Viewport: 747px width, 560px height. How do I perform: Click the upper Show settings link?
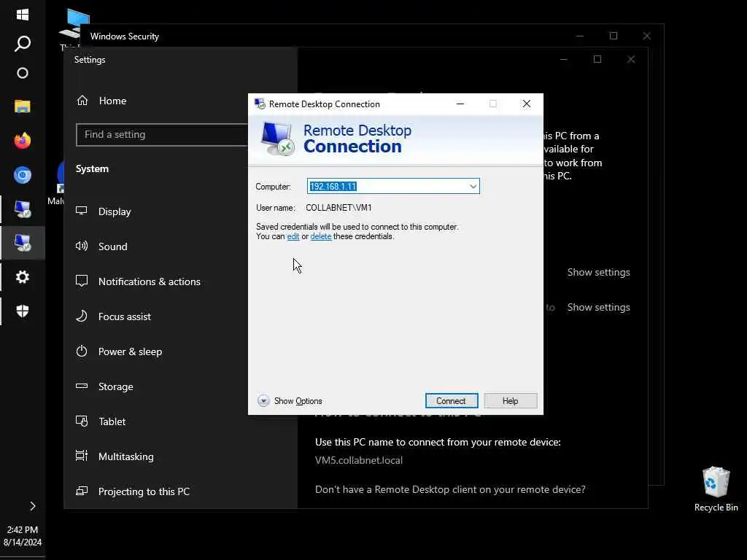[598, 273]
